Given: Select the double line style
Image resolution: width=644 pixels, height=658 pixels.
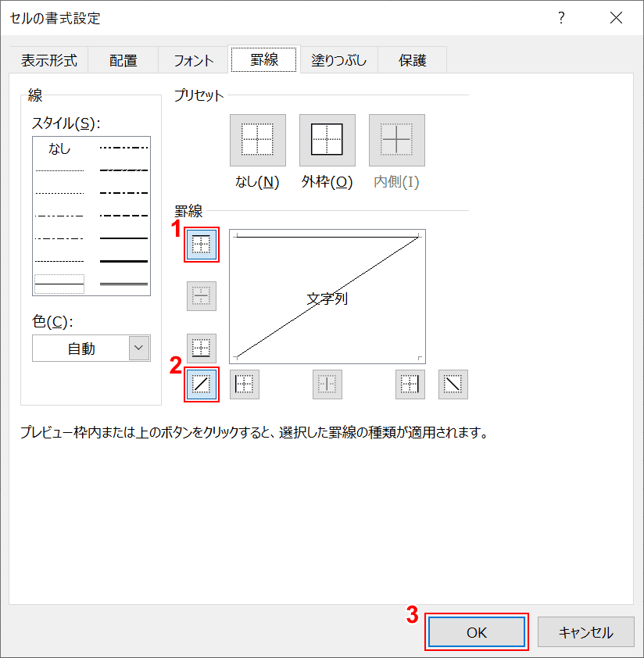Looking at the screenshot, I should [123, 284].
